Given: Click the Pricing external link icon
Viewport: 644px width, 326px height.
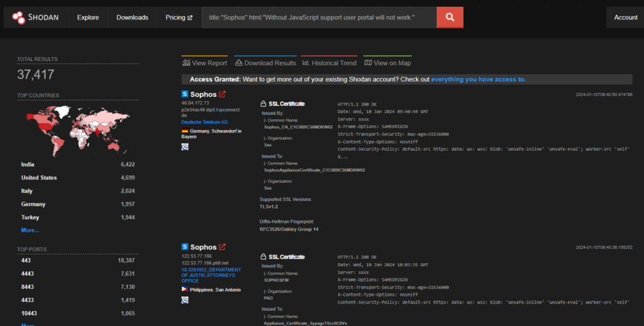Looking at the screenshot, I should 190,18.
